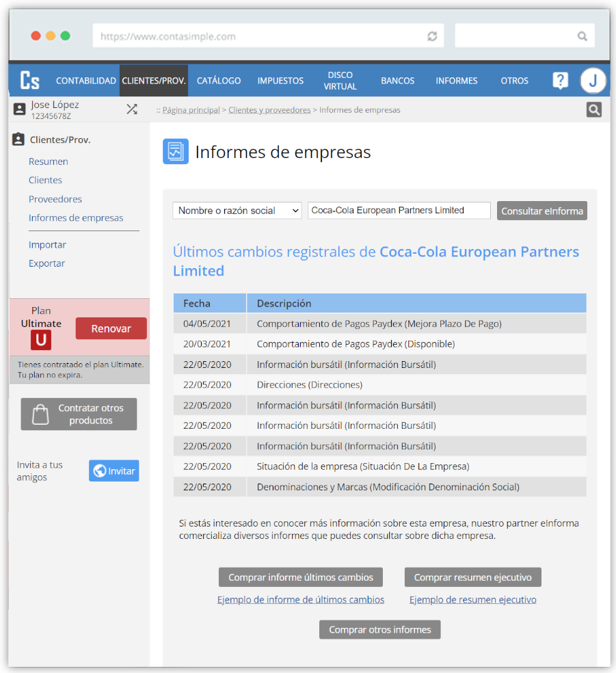Open the CONTABILIDAD menu

[x=85, y=81]
